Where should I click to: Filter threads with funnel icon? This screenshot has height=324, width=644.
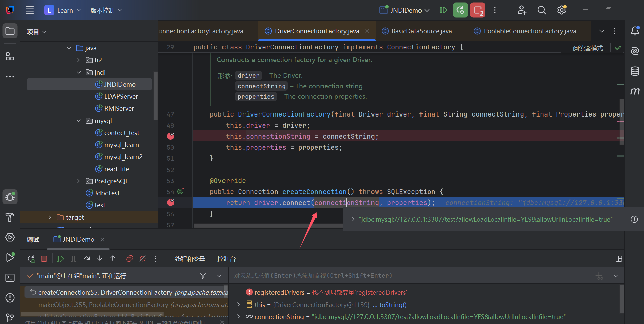(x=203, y=276)
